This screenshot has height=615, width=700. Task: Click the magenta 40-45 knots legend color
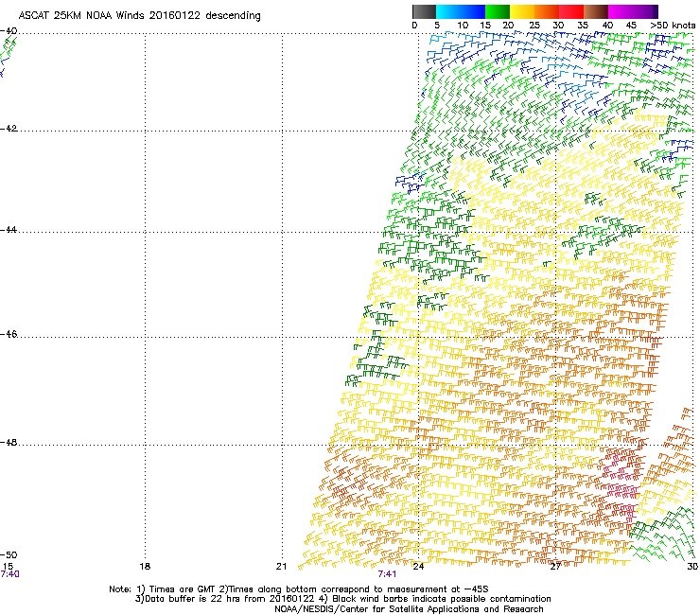pos(621,11)
